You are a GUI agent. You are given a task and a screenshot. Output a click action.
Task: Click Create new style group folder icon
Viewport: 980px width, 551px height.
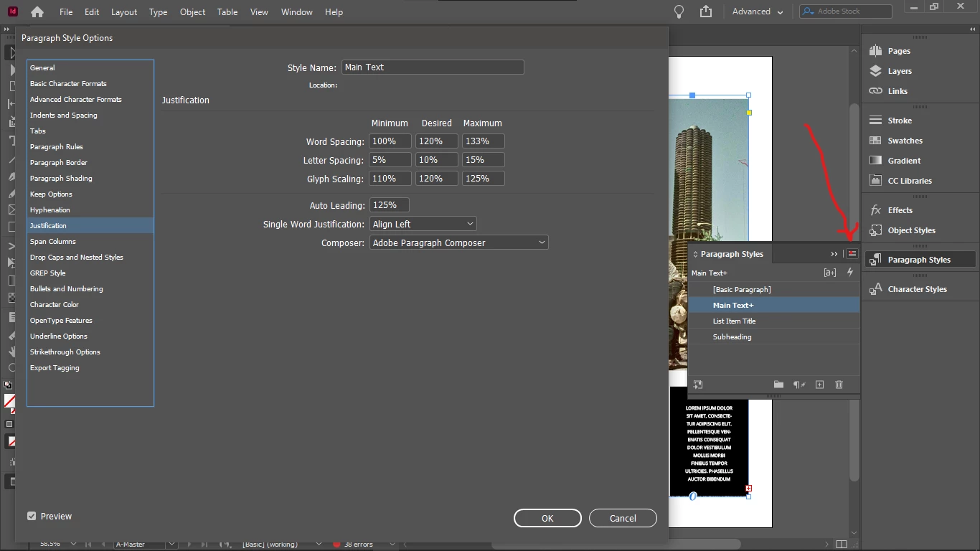tap(778, 385)
